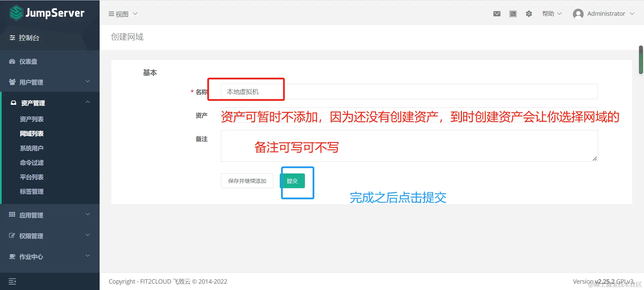Click the dashboard gauge icon
The height and width of the screenshot is (290, 644).
[12, 62]
